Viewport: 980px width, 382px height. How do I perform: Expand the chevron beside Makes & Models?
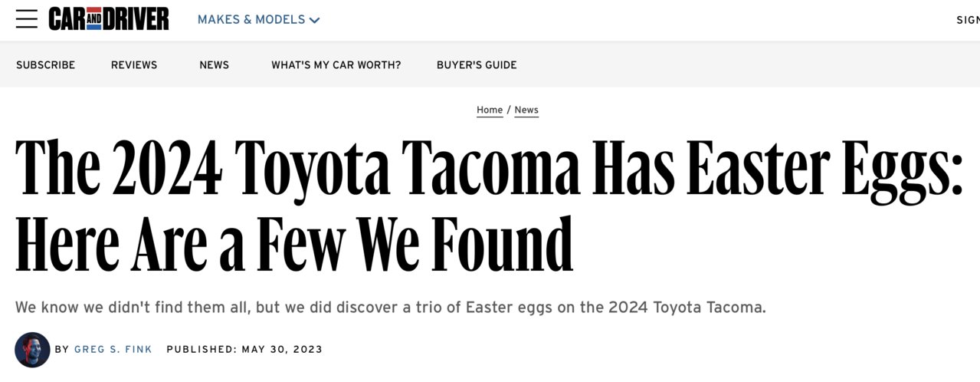click(314, 21)
